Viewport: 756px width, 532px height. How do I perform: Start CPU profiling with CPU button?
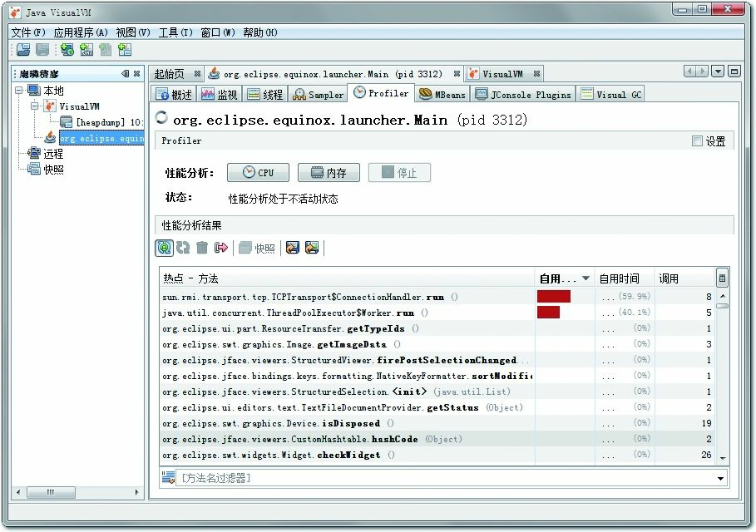point(258,173)
